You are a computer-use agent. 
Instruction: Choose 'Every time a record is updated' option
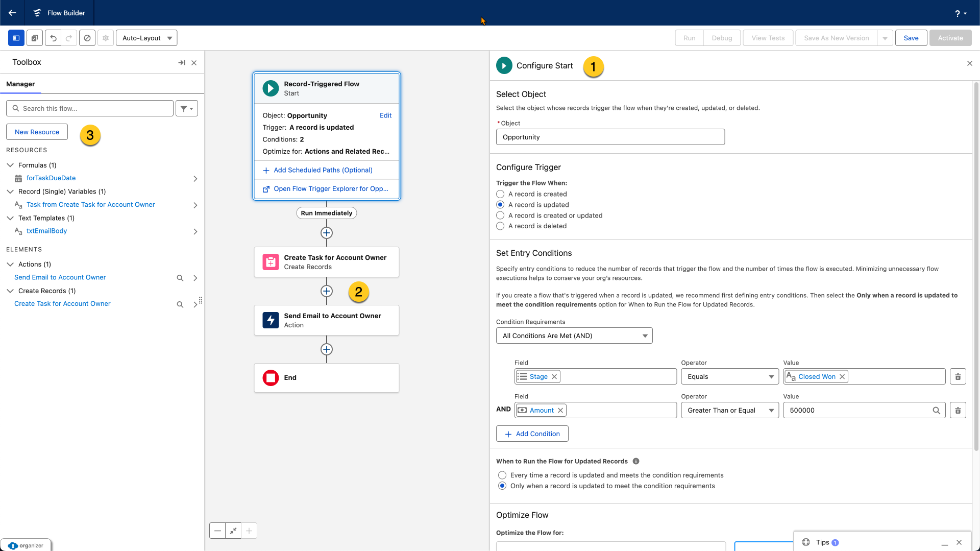click(502, 475)
